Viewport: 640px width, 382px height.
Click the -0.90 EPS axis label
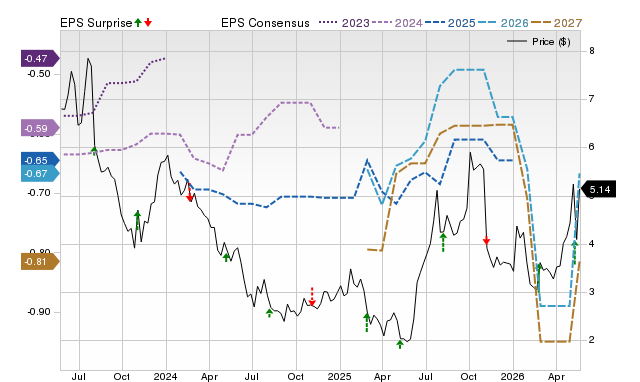click(39, 312)
